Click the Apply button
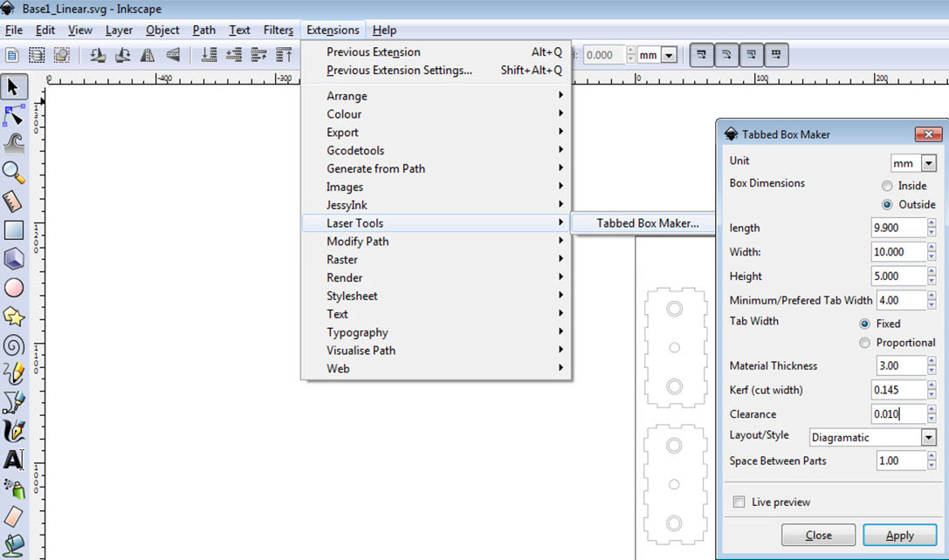Image resolution: width=949 pixels, height=560 pixels. pos(899,536)
